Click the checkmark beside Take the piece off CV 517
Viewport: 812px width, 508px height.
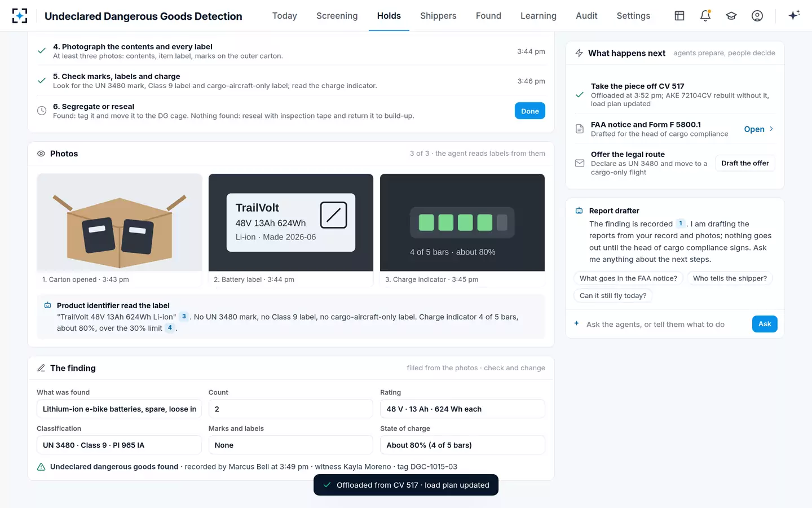click(x=580, y=95)
